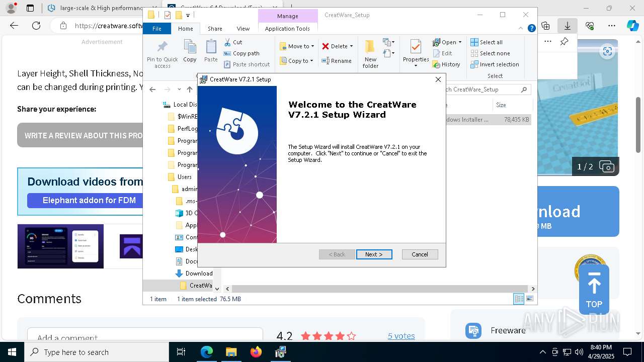Click History in Explorer ribbon
The height and width of the screenshot is (362, 644).
coord(446,64)
